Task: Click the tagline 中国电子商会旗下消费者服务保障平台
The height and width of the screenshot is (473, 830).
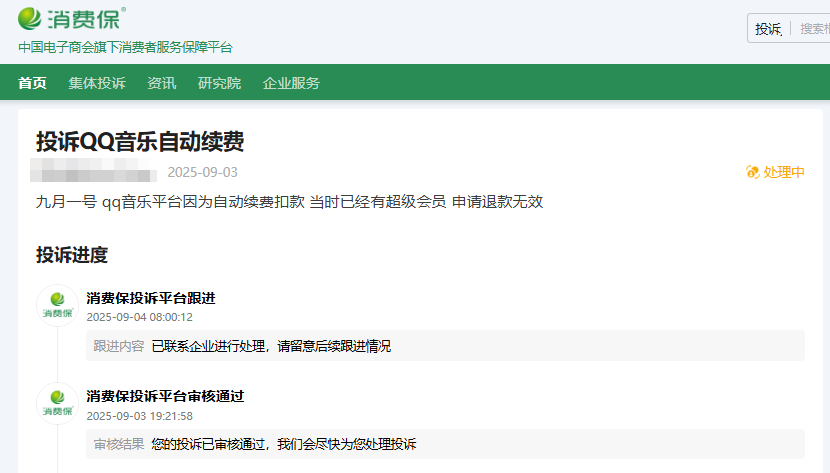Action: pyautogui.click(x=125, y=48)
